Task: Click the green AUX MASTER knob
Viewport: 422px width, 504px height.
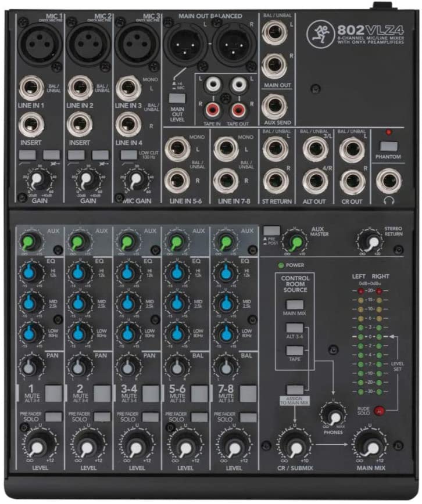Action: pos(295,242)
